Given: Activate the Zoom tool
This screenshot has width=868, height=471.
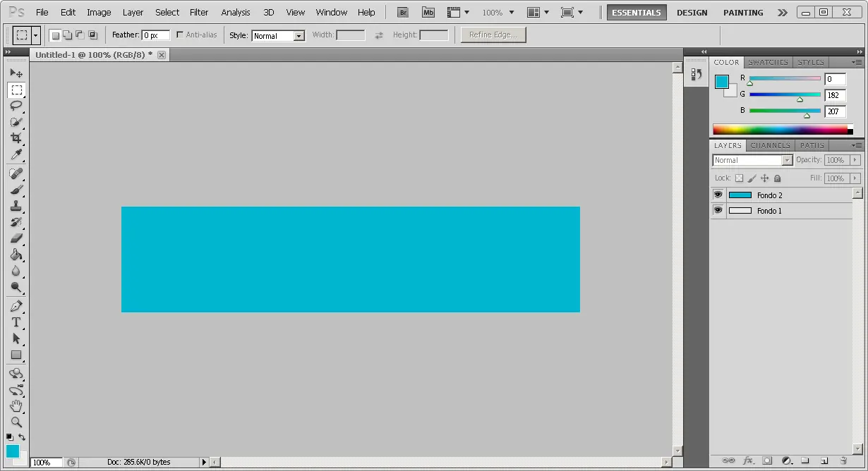Looking at the screenshot, I should tap(17, 422).
